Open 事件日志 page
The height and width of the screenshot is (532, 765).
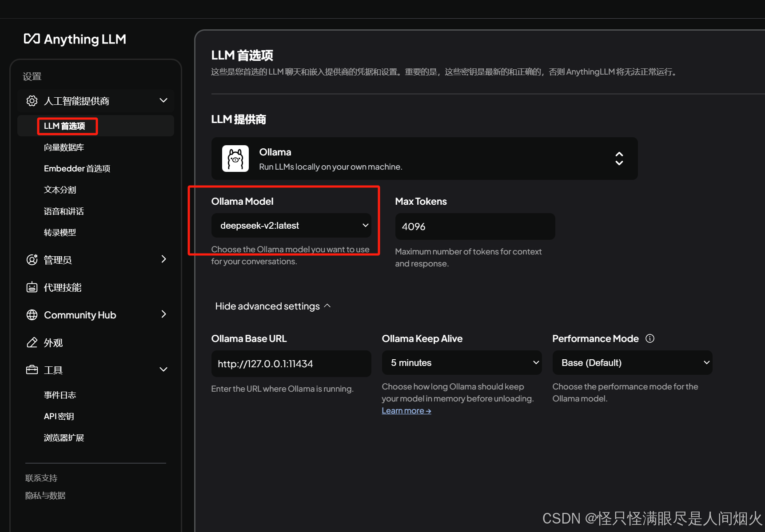pos(60,395)
